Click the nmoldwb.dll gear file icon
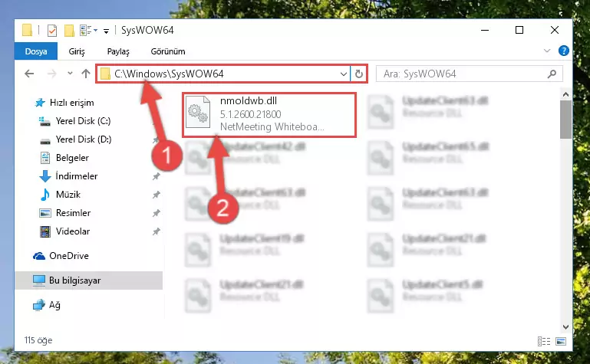 (x=198, y=113)
